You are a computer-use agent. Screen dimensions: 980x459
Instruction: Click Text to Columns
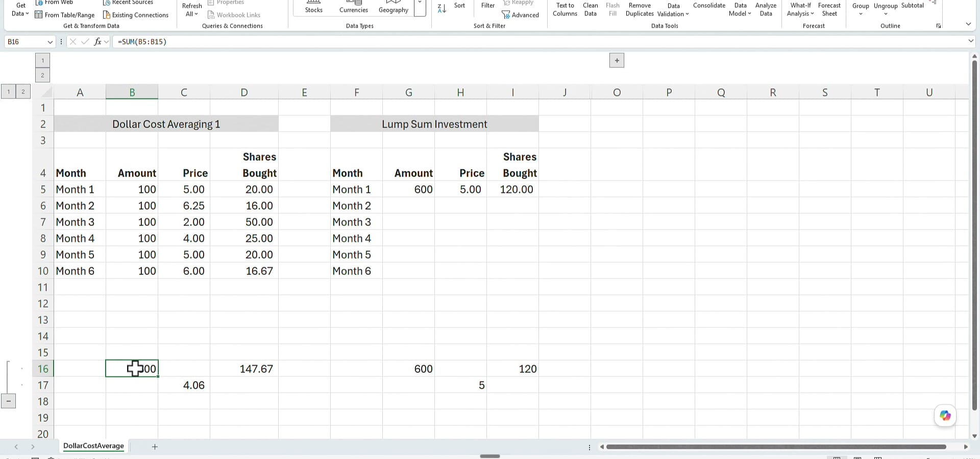(565, 9)
